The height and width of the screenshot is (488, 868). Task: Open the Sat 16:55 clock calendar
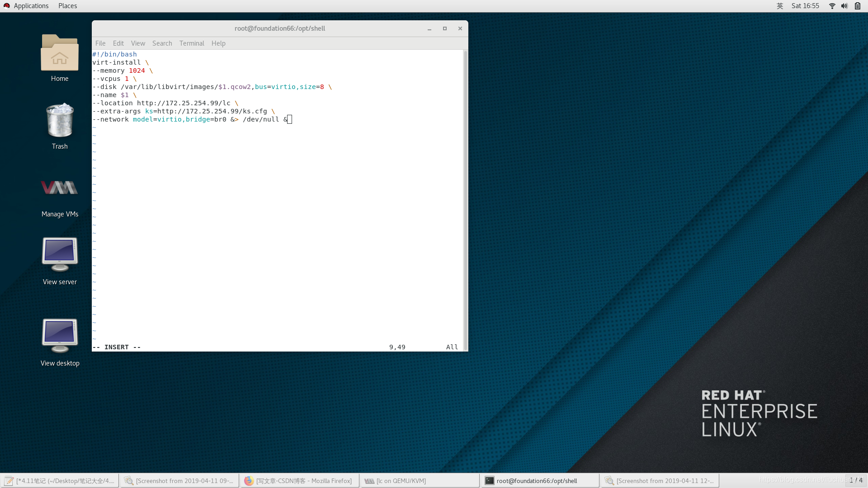point(805,6)
